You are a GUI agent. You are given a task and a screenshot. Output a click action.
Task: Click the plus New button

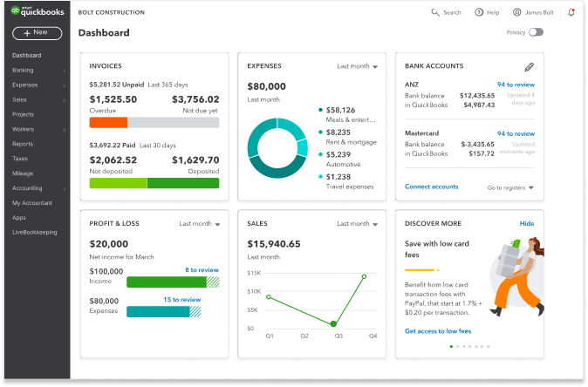click(37, 33)
